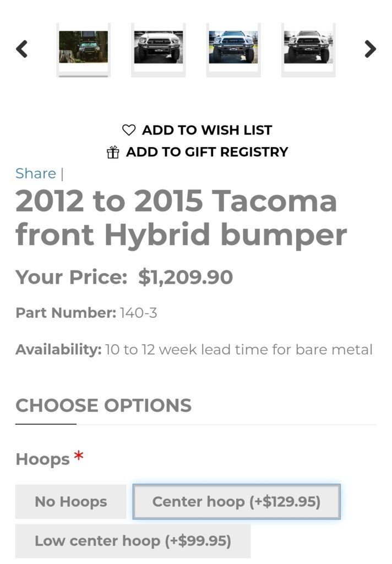This screenshot has width=392, height=564.
Task: Choose the No Hoops option
Action: 71,501
